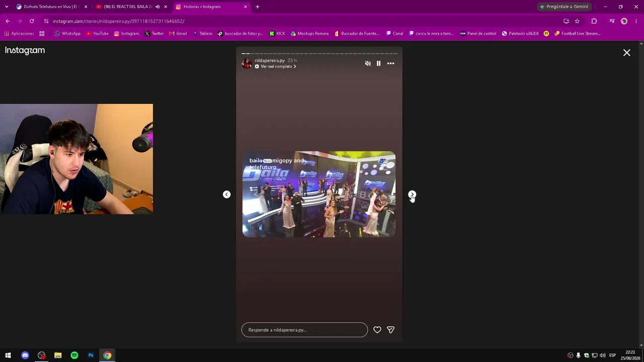
Task: Open the 'Football Live Stream...' bookmark
Action: [x=578, y=34]
